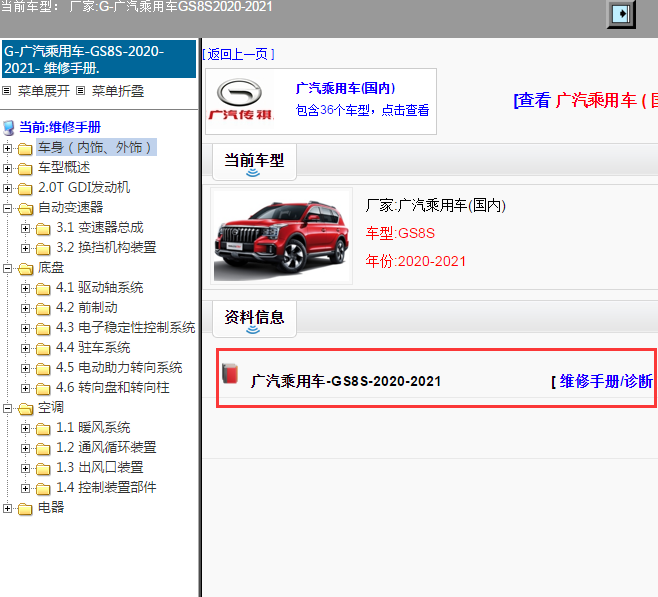Click the folder icon beside 4.3 电子稳定性控制系统
658x597 pixels.
click(43, 328)
